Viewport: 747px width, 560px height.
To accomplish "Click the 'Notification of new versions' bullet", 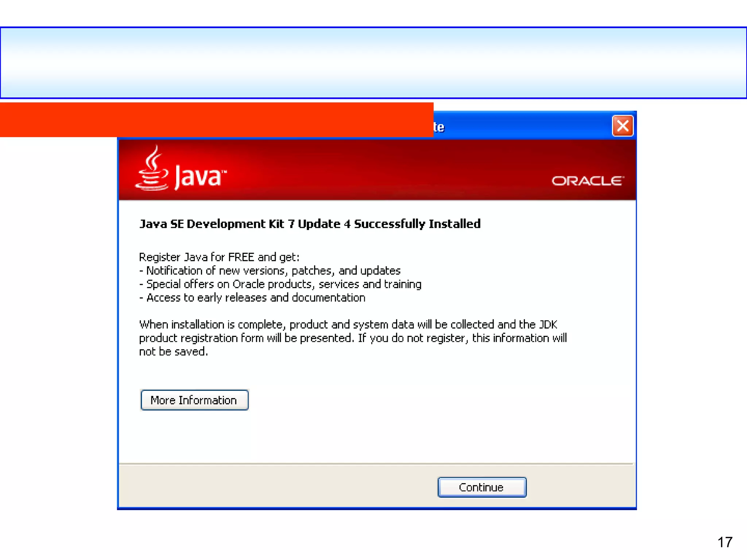I will 270,271.
